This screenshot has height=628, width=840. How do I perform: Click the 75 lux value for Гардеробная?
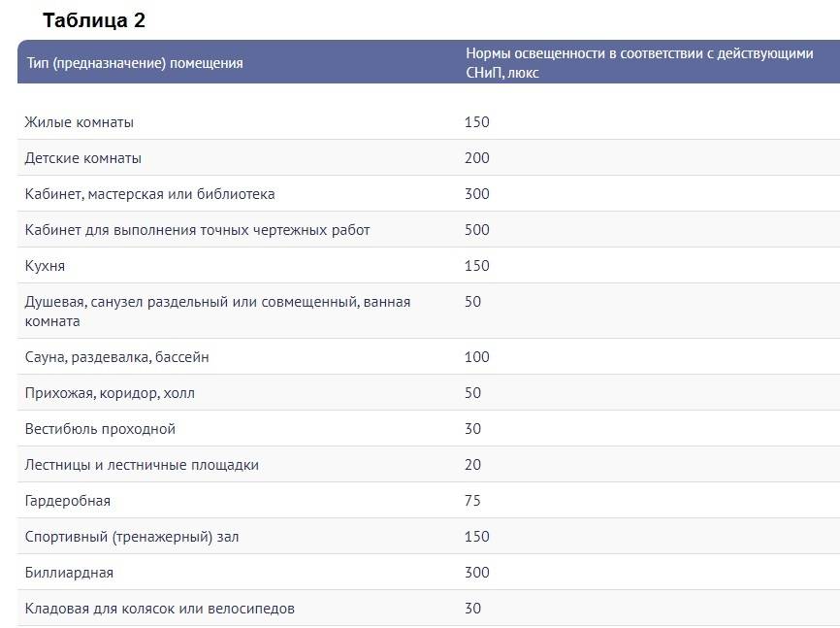pos(473,501)
